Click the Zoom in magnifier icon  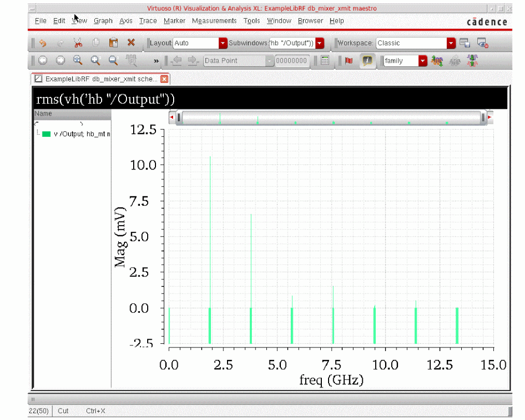pos(95,60)
